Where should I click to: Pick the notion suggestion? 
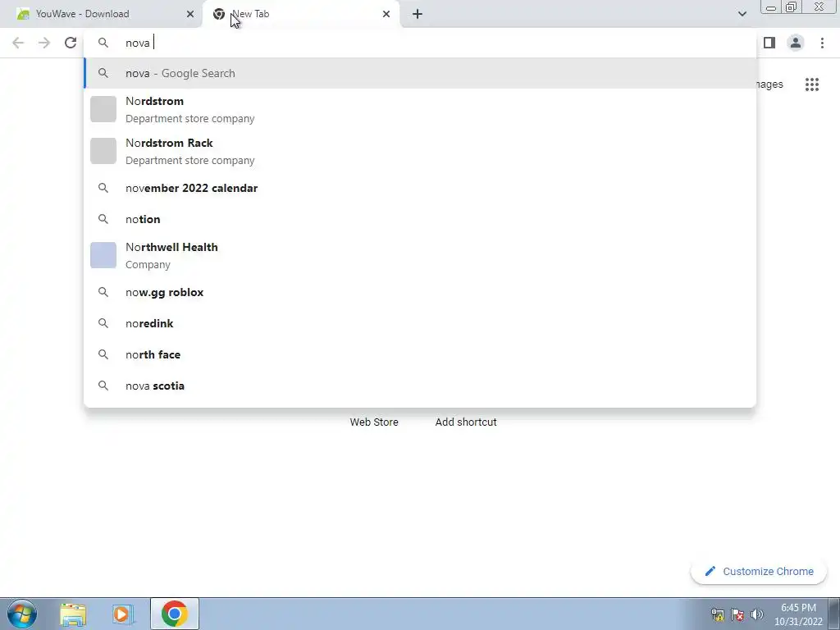tap(421, 219)
